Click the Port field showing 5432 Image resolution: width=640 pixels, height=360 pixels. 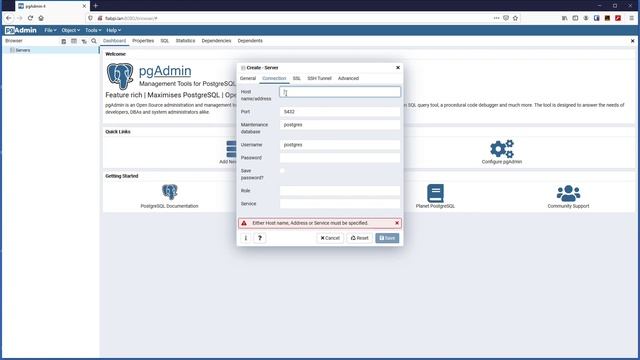pyautogui.click(x=340, y=111)
